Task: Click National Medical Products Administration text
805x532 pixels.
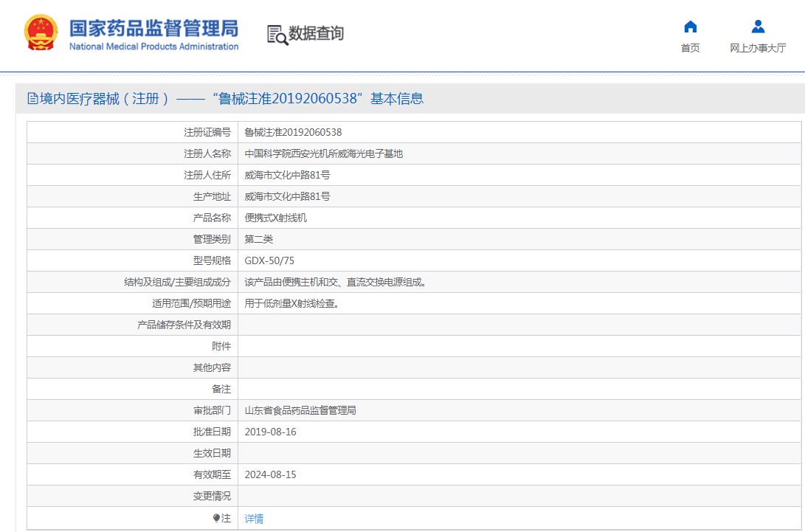Action: click(x=154, y=46)
